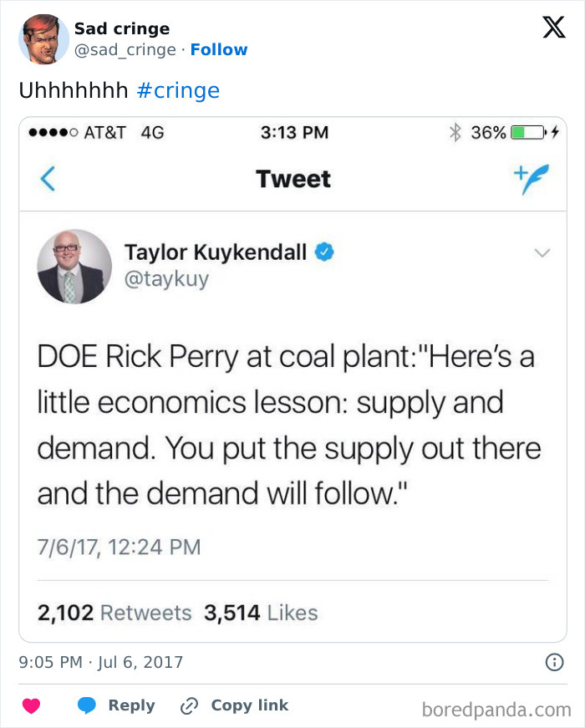Click the Tweet header title

293,179
